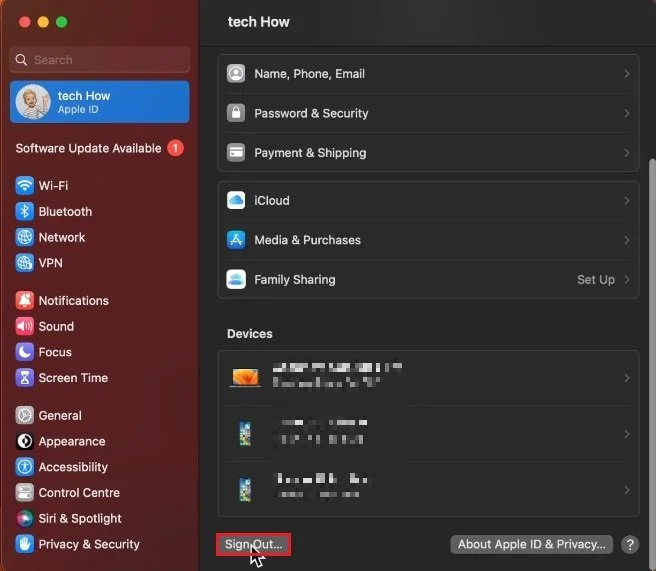The width and height of the screenshot is (656, 571).
Task: Click the Wi-Fi icon in sidebar
Action: pos(25,185)
